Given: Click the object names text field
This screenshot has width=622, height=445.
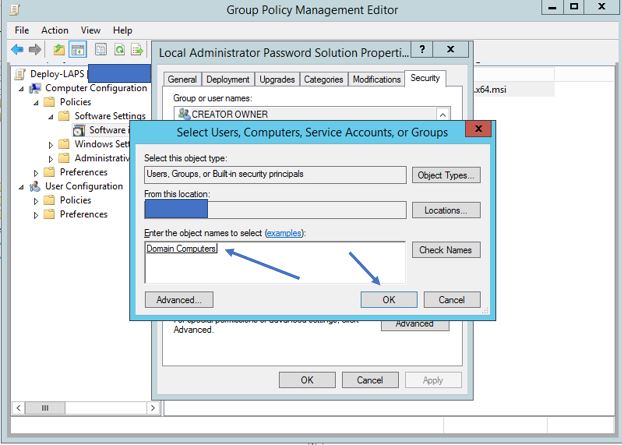Looking at the screenshot, I should pos(275,262).
